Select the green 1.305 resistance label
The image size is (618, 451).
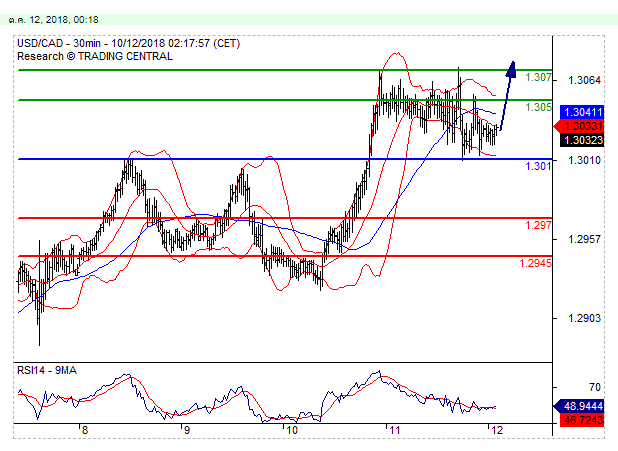click(x=538, y=107)
